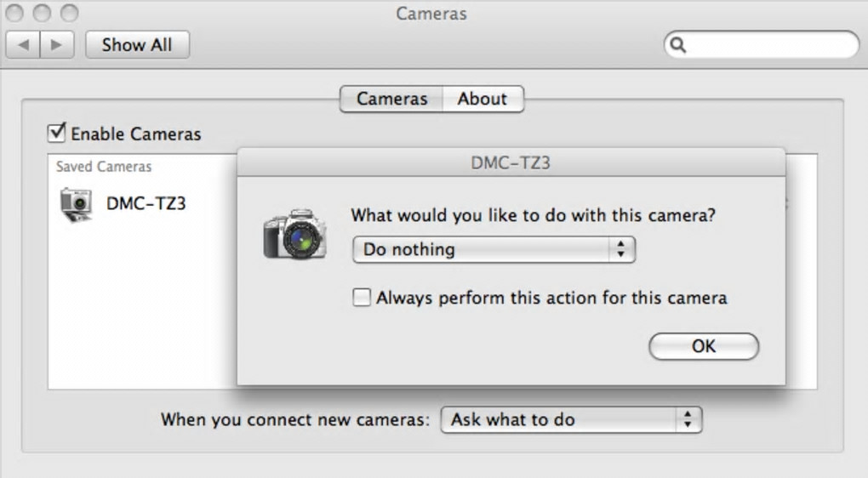This screenshot has height=478, width=868.
Task: Click the magnifying glass search icon
Action: click(678, 46)
